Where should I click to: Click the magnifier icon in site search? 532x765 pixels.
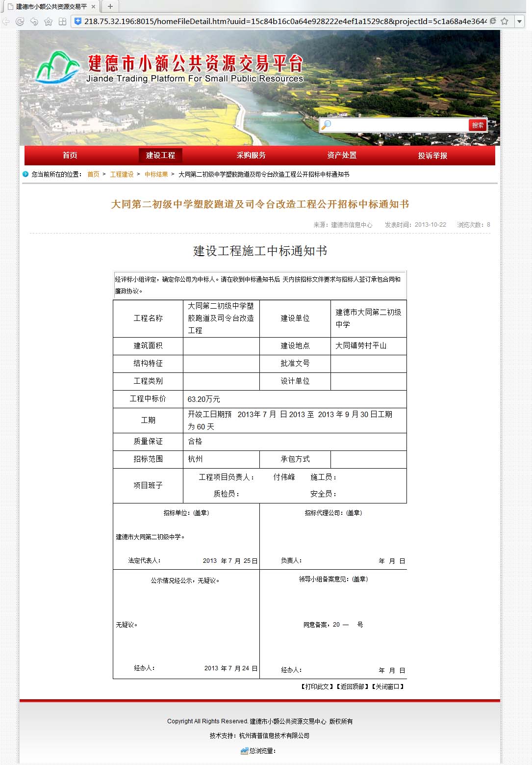326,125
